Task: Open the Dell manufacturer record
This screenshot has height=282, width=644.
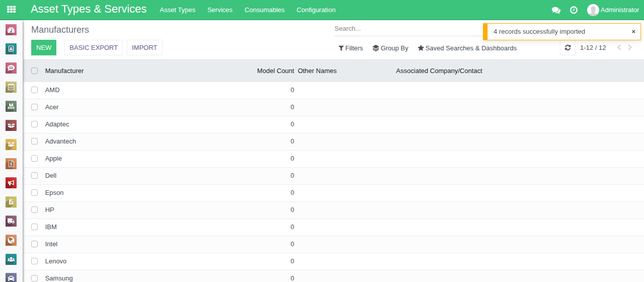Action: [x=51, y=176]
